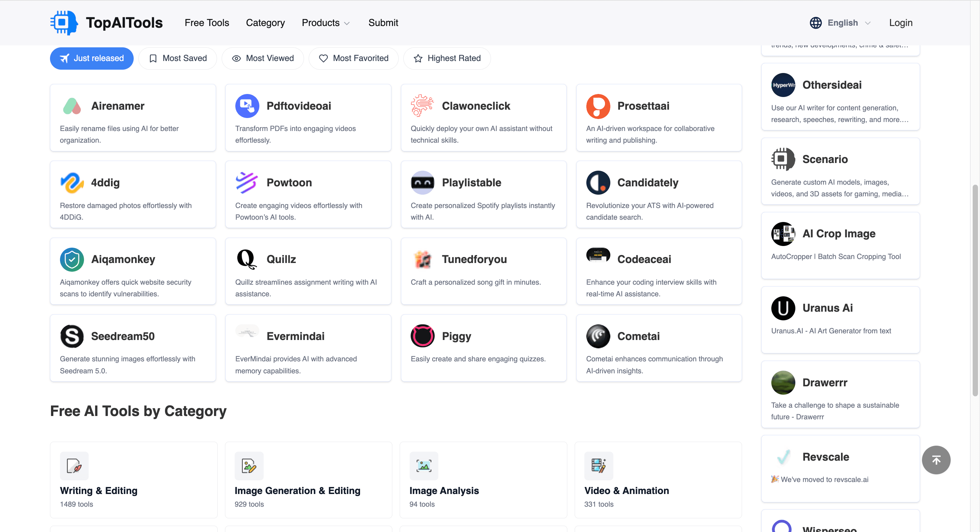Open the Tunedforyou card title

coord(474,260)
